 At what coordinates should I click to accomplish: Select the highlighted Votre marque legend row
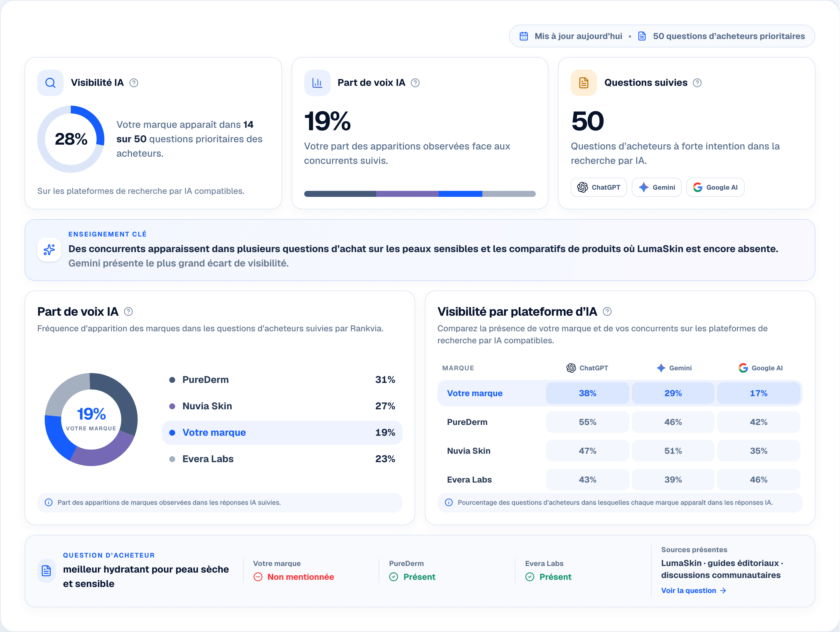click(282, 433)
